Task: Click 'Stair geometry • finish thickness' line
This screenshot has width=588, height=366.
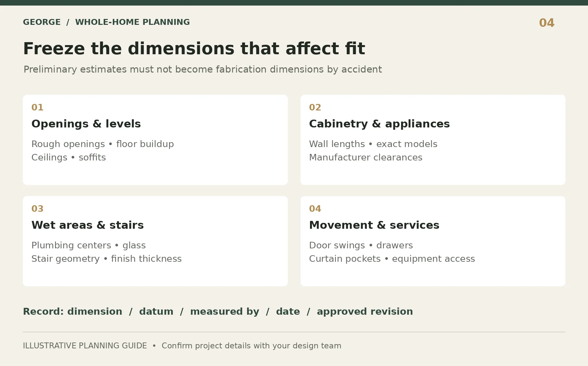Action: coord(106,259)
